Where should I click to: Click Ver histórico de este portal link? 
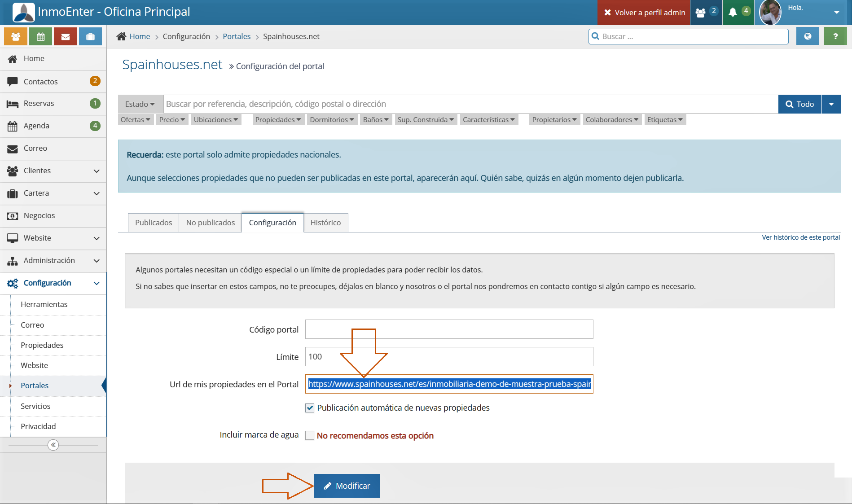[x=801, y=237]
